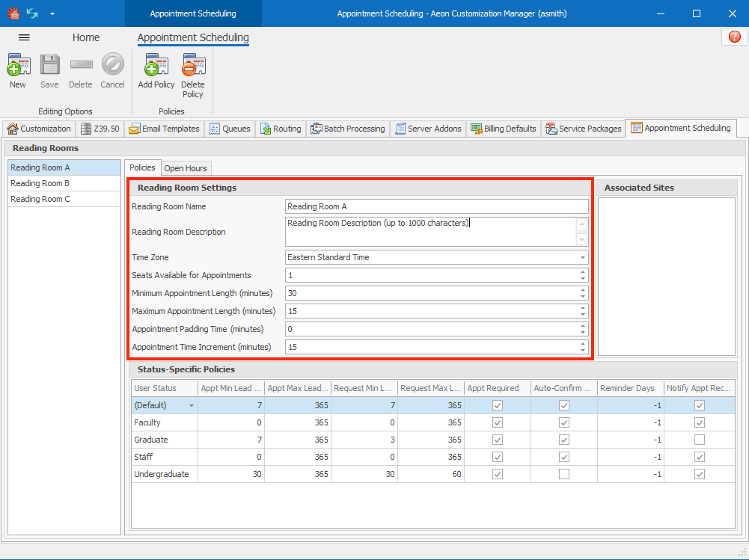Enable Auto-Confirm for the Undergraduate status
Viewport: 749px width, 560px height.
click(x=564, y=474)
